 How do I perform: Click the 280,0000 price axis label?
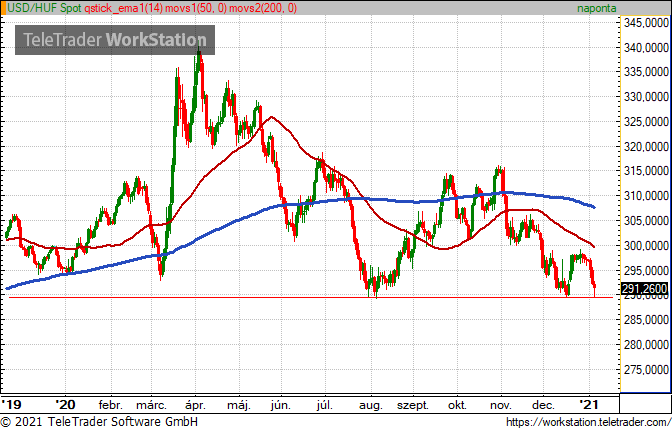[x=646, y=344]
